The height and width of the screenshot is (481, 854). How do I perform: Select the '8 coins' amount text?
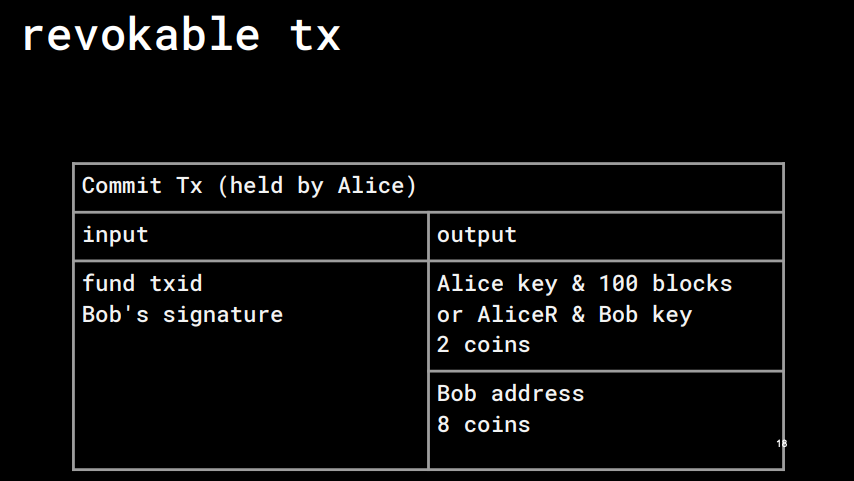pyautogui.click(x=484, y=424)
